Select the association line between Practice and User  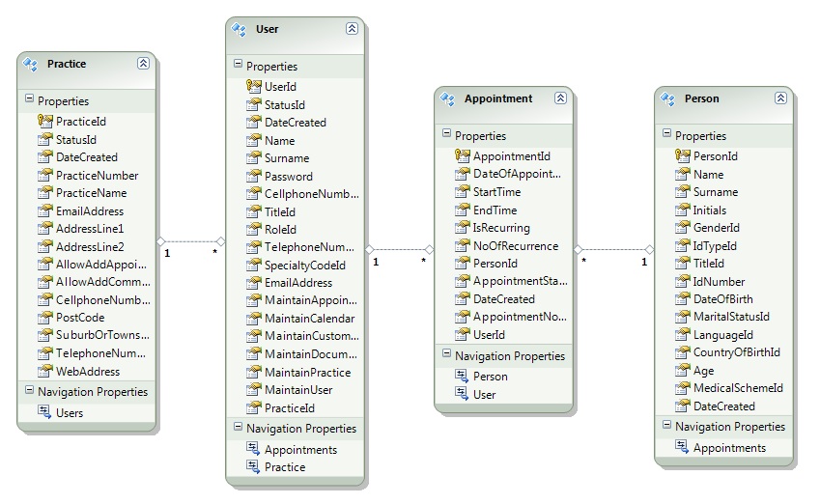pyautogui.click(x=191, y=241)
